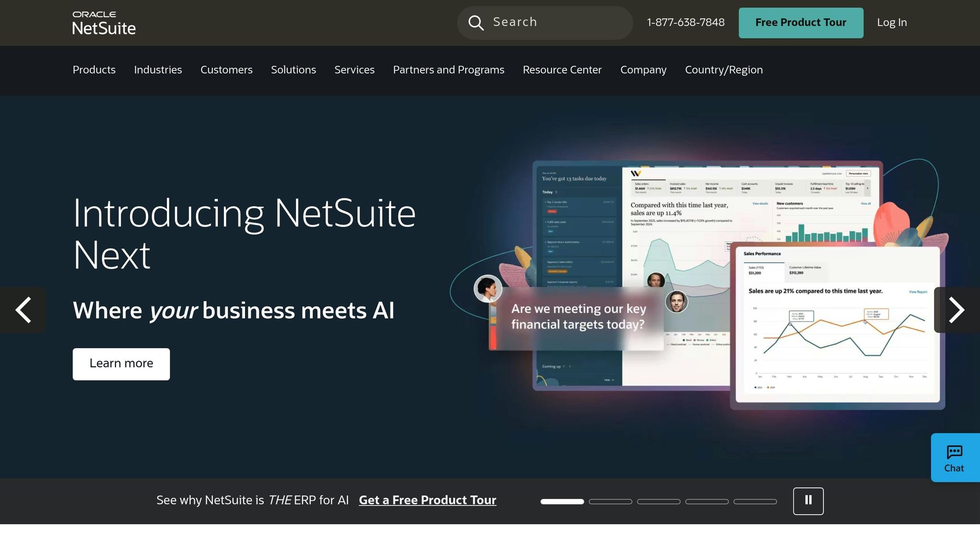Open Get a Free Product Tour link
980x551 pixels.
pos(427,500)
